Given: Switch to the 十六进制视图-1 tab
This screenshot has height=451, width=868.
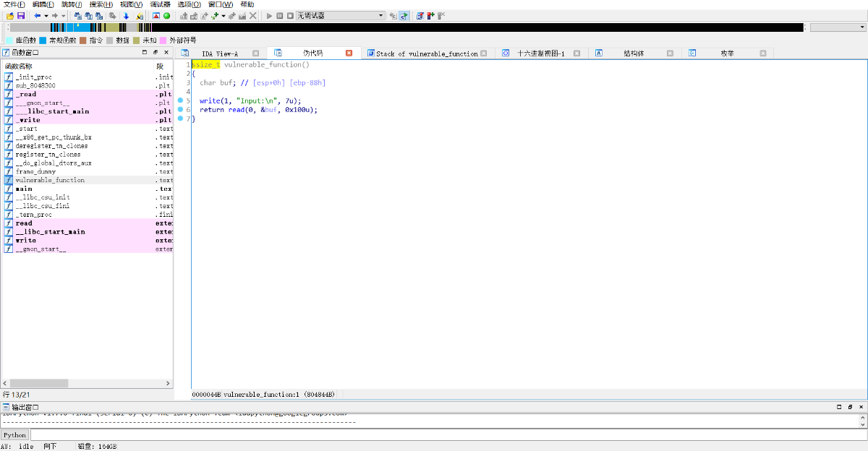Looking at the screenshot, I should tap(541, 53).
